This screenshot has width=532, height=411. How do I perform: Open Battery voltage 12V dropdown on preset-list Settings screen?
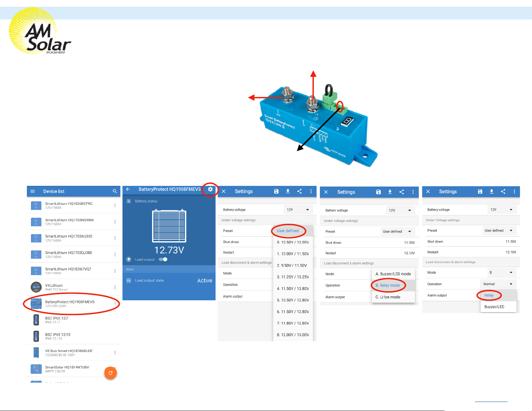[298, 210]
